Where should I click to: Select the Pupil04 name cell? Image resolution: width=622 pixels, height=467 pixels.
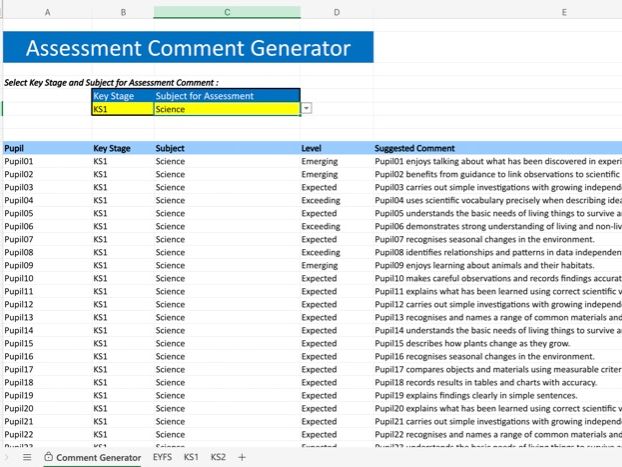point(47,200)
